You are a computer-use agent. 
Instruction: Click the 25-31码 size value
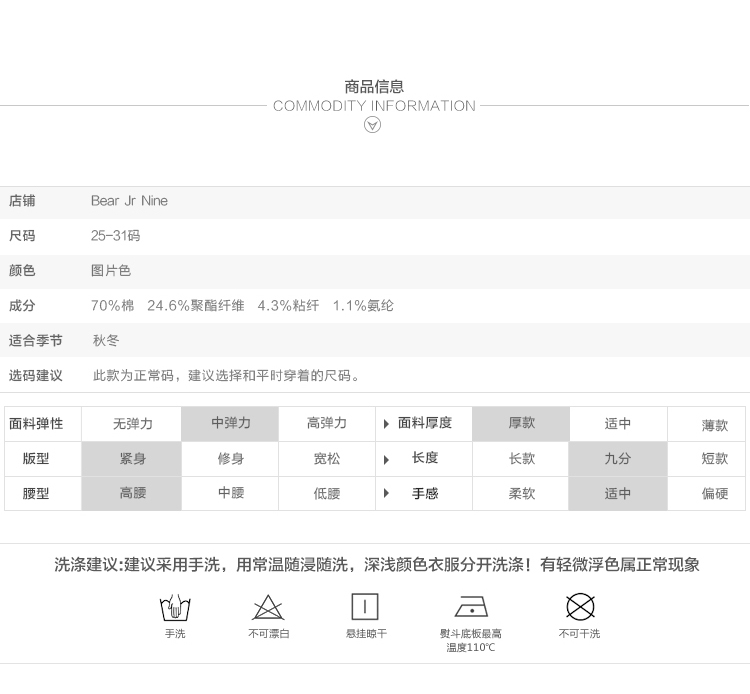115,236
